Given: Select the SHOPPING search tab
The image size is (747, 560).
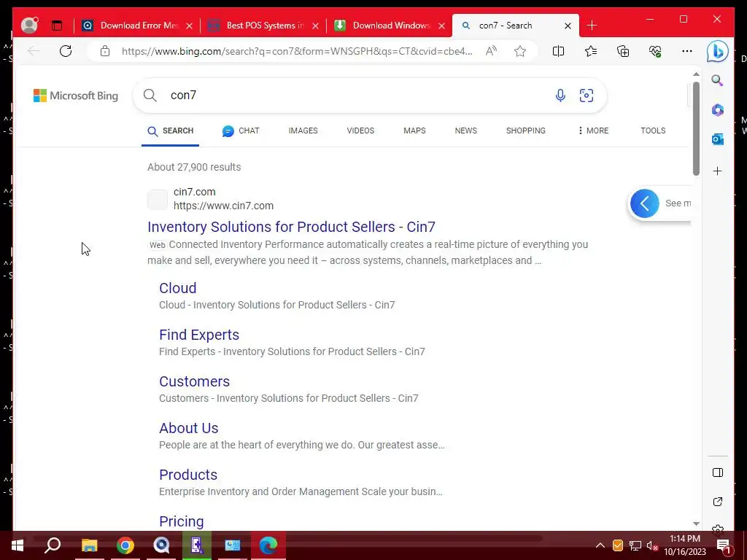Looking at the screenshot, I should tap(526, 131).
